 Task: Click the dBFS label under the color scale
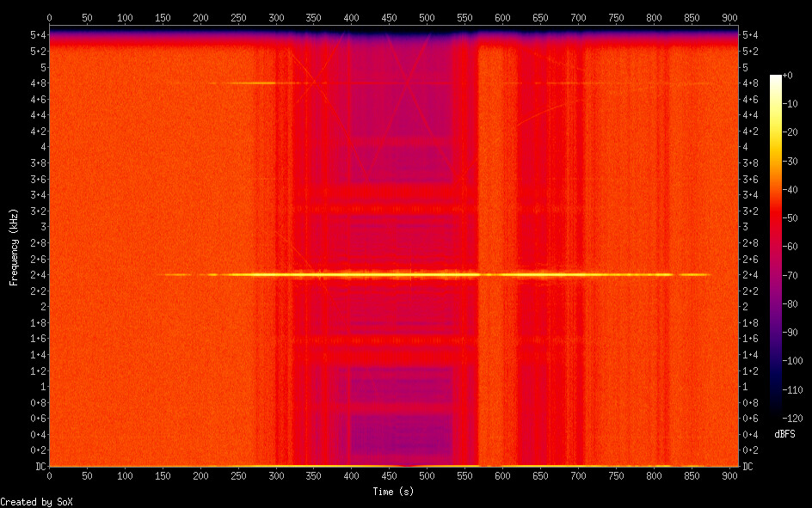tap(784, 435)
